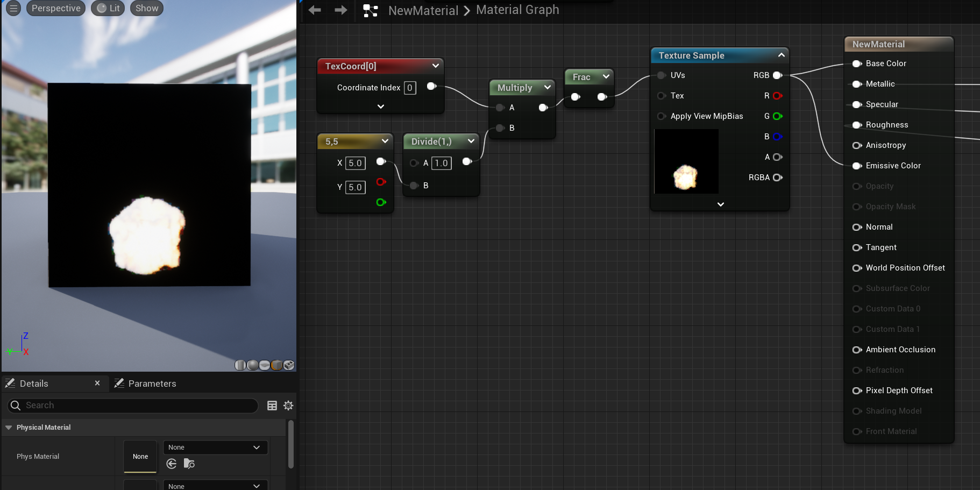Image resolution: width=980 pixels, height=490 pixels.
Task: Click the Normal input pin
Action: tap(857, 227)
